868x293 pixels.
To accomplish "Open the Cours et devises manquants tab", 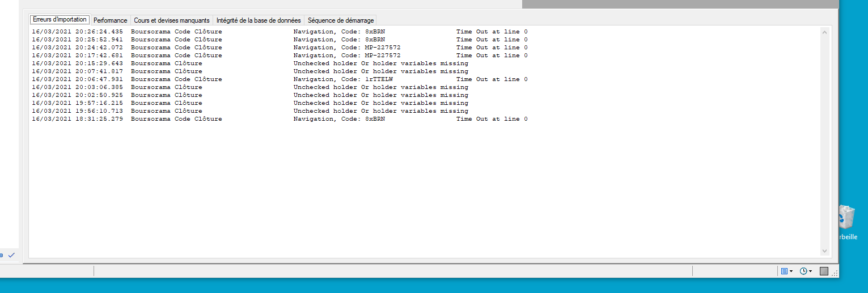I will pos(172,20).
